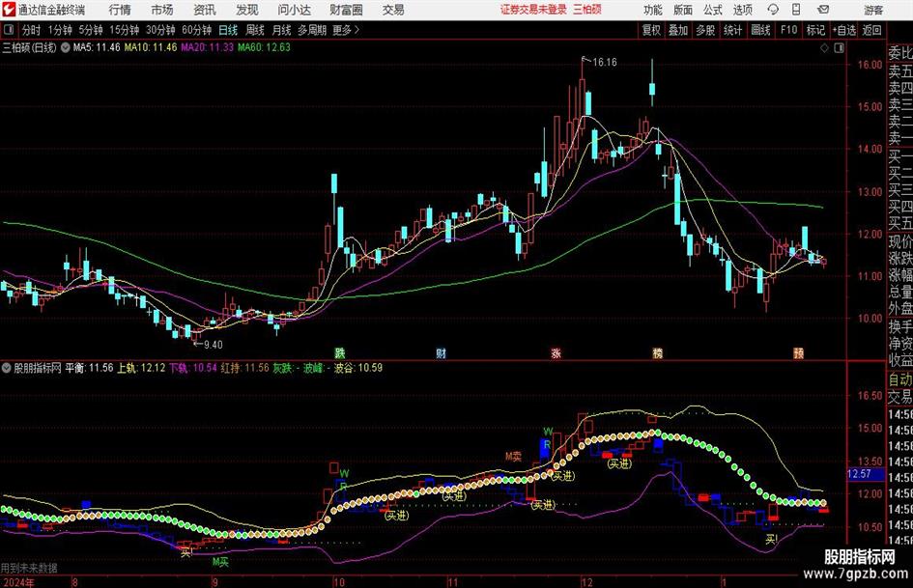Click the M卖 signal label in indicator panel

[x=513, y=457]
